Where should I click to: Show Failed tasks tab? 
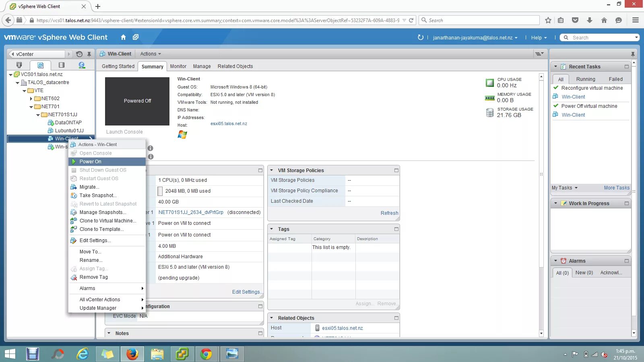[x=615, y=79]
